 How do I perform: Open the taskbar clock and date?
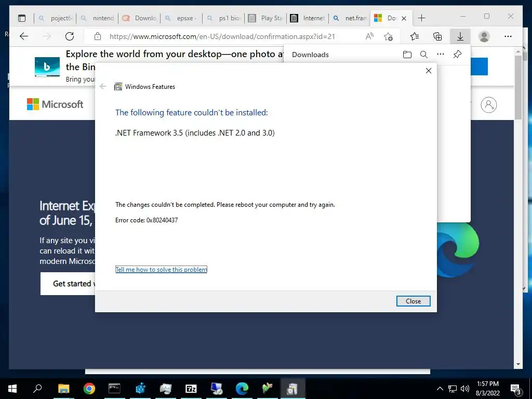tap(487, 389)
